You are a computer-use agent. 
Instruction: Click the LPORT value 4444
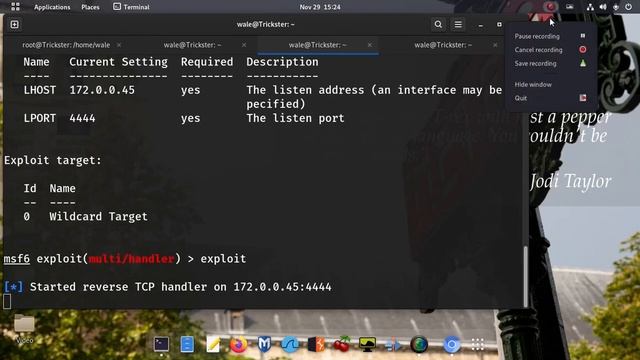click(82, 118)
